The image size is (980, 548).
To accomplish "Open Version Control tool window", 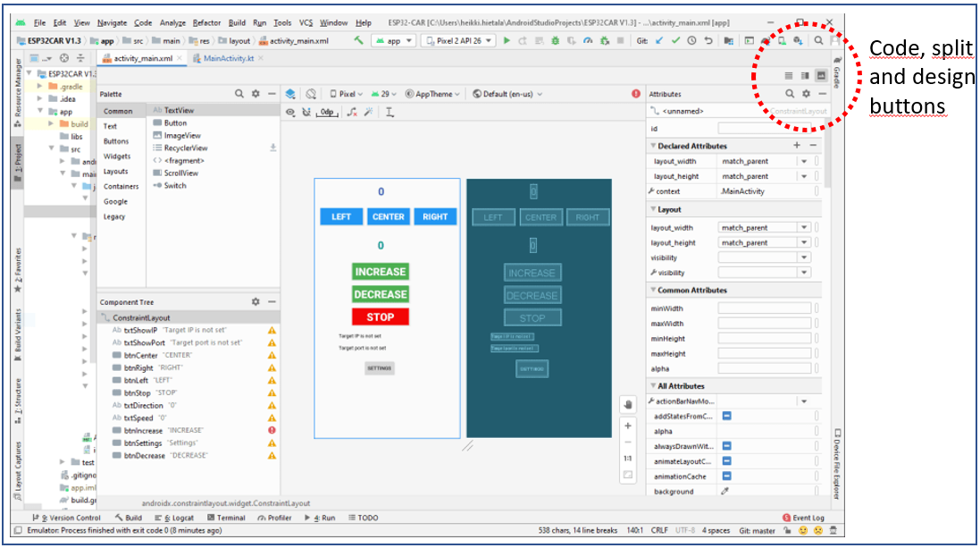I will [66, 518].
